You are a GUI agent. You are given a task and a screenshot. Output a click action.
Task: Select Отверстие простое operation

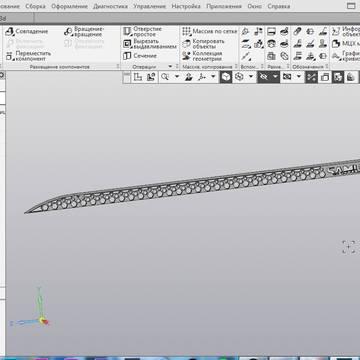coord(143,32)
